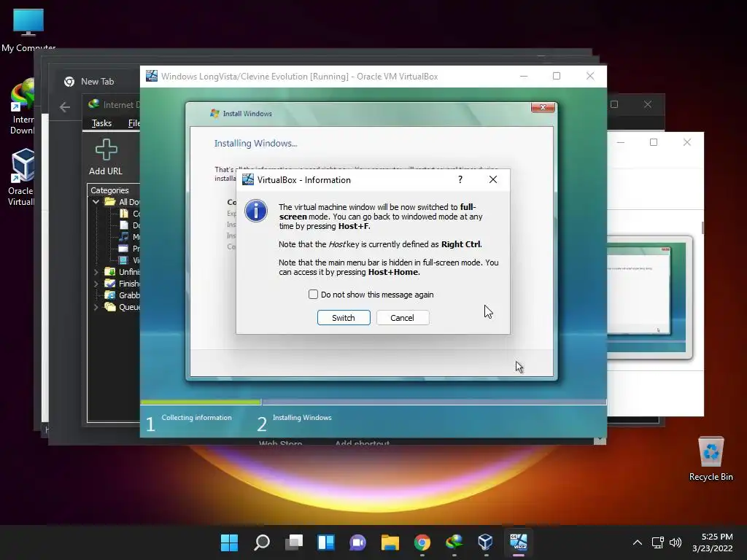Viewport: 747px width, 560px height.
Task: Click the network tray icon
Action: [x=658, y=542]
